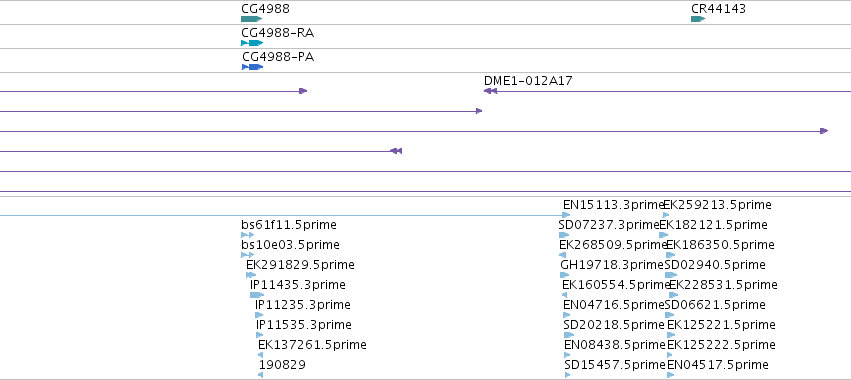Screen dimensions: 851x380
Task: Click the bs10e03.5prime EST arrows
Action: (x=247, y=255)
